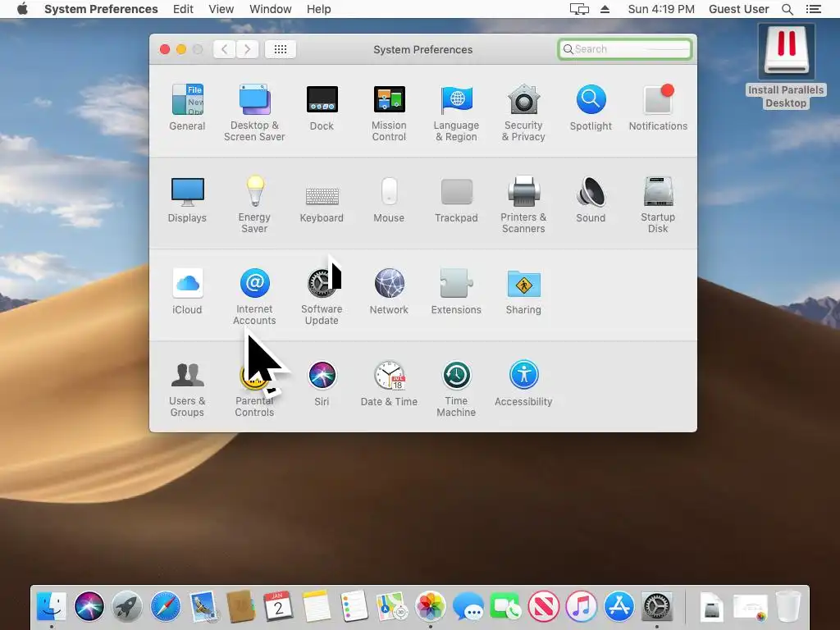Open Date & Time preferences
The height and width of the screenshot is (630, 840).
(389, 383)
